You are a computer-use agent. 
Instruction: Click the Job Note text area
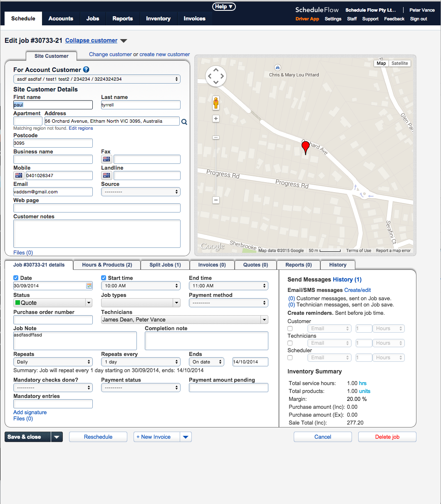[75, 341]
